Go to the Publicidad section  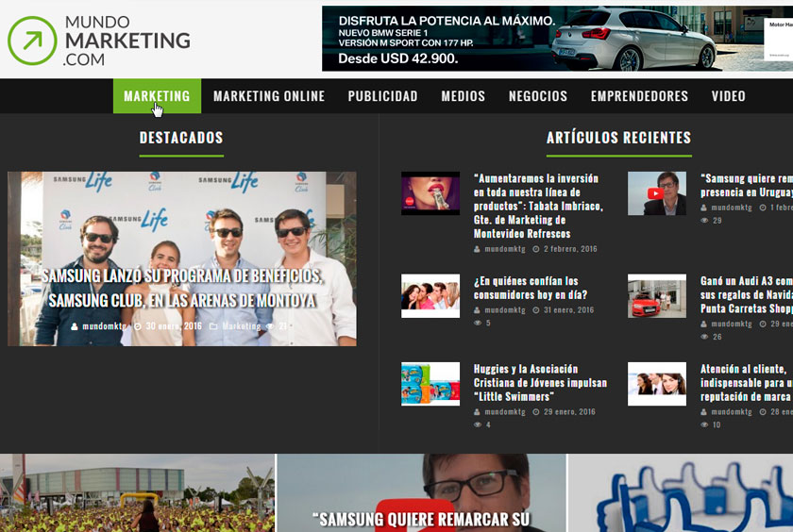383,96
